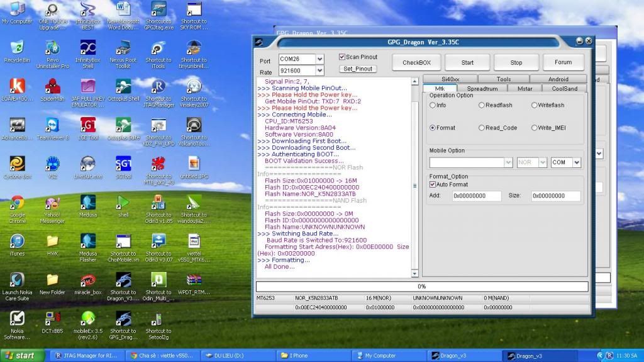Select Readflash operation option
Viewport: 644px width, 362px height.
tap(481, 105)
